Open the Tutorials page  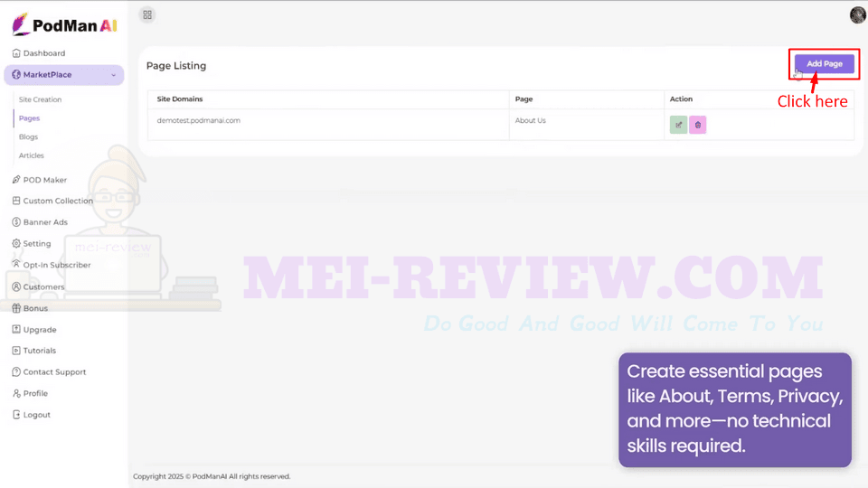pos(39,351)
